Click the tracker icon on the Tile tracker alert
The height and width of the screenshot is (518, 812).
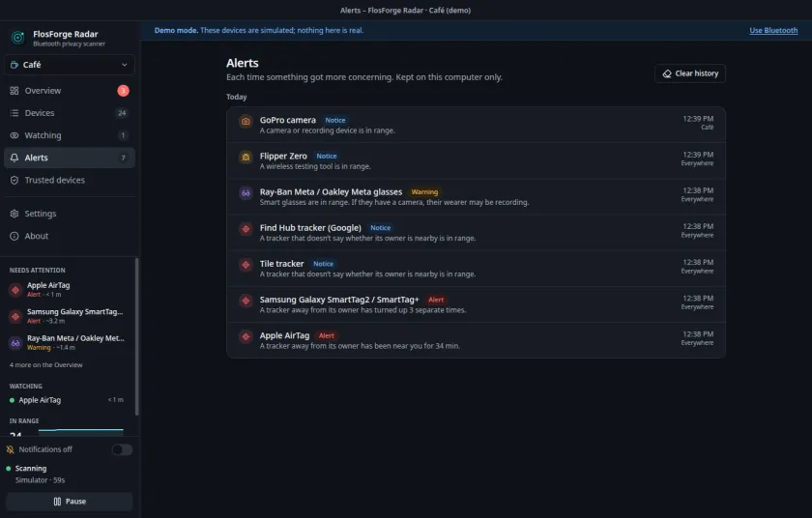(246, 265)
